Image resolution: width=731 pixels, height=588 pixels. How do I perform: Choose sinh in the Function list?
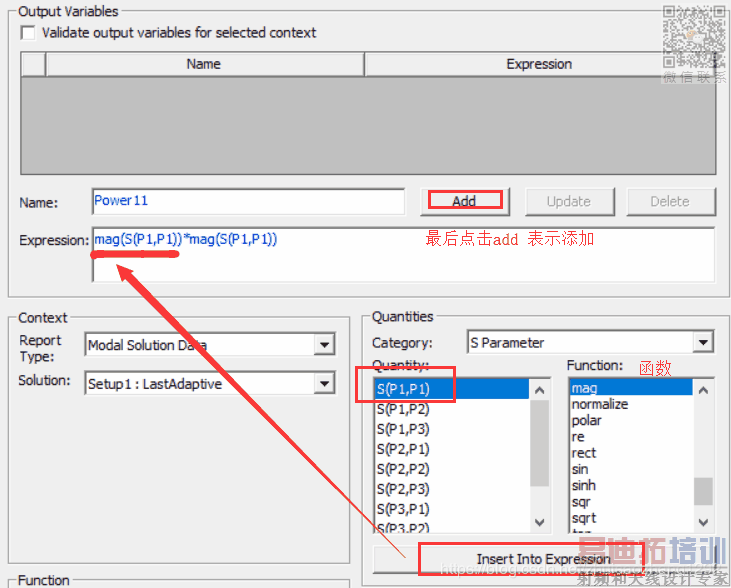(x=631, y=485)
